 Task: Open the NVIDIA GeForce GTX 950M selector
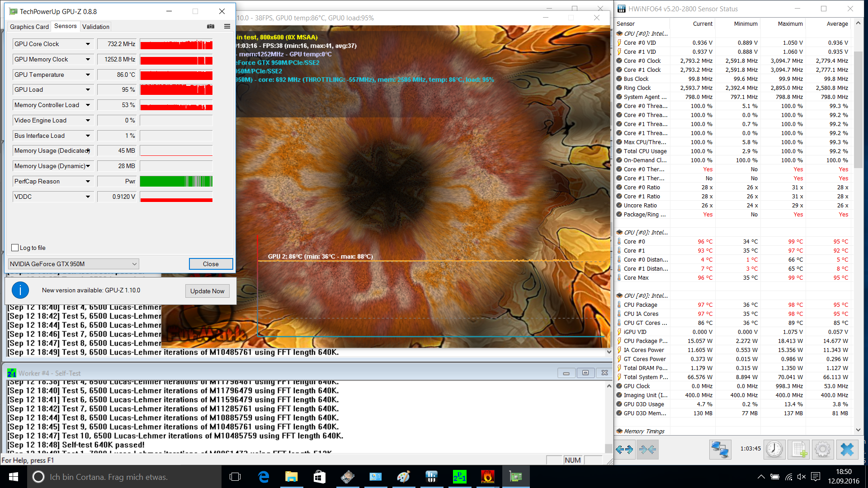(73, 264)
